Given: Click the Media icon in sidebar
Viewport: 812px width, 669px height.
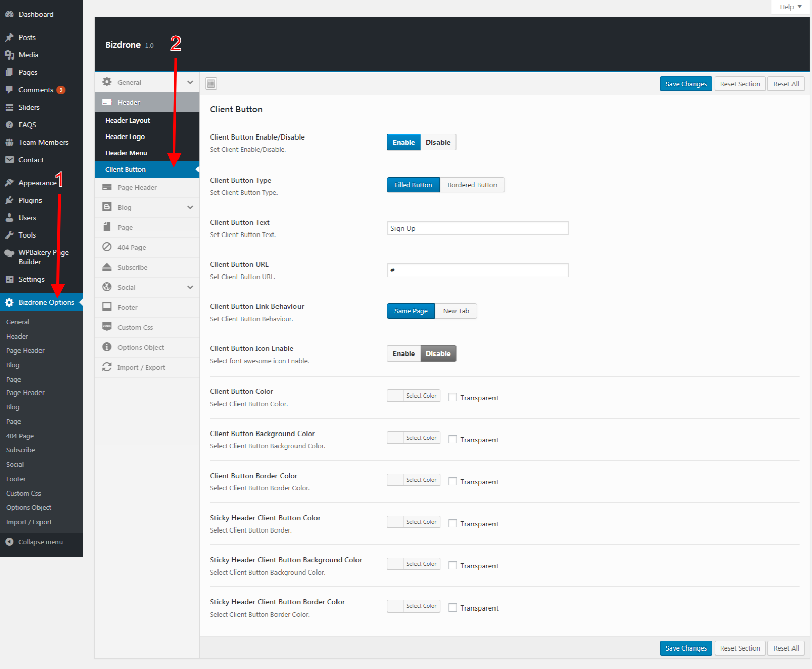Looking at the screenshot, I should [9, 55].
